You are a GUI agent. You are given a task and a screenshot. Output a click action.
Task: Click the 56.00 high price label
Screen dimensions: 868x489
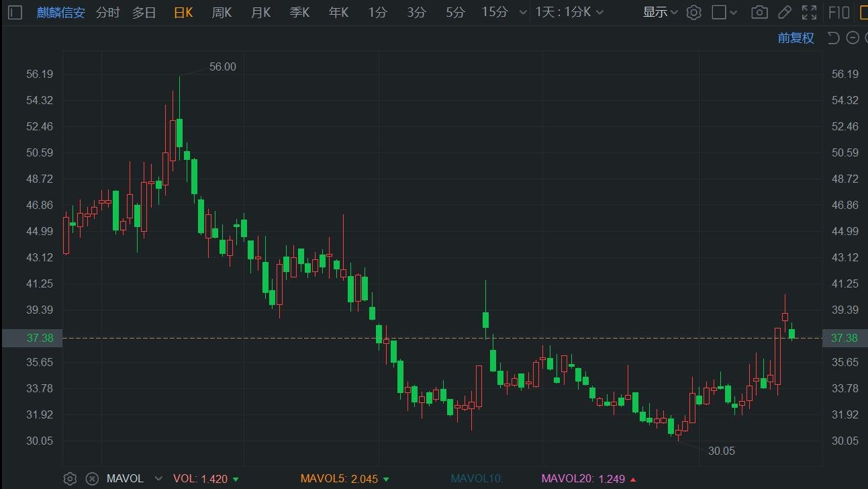click(x=223, y=66)
